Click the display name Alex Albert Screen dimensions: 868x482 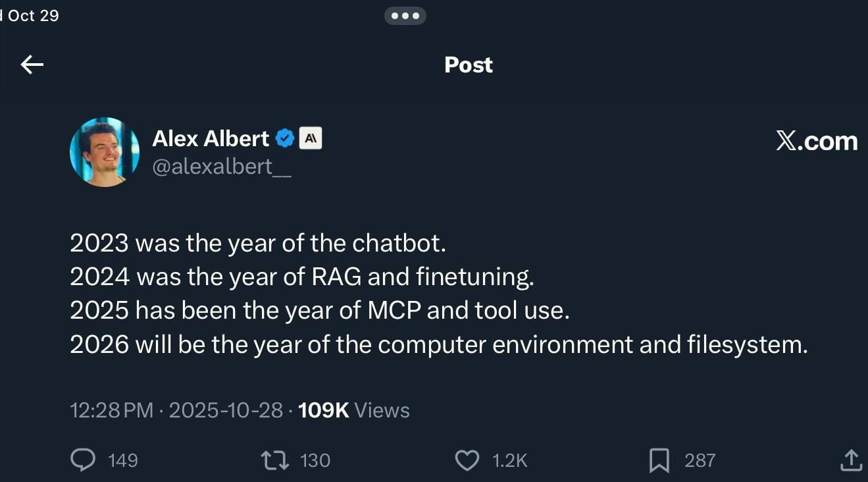click(x=211, y=138)
